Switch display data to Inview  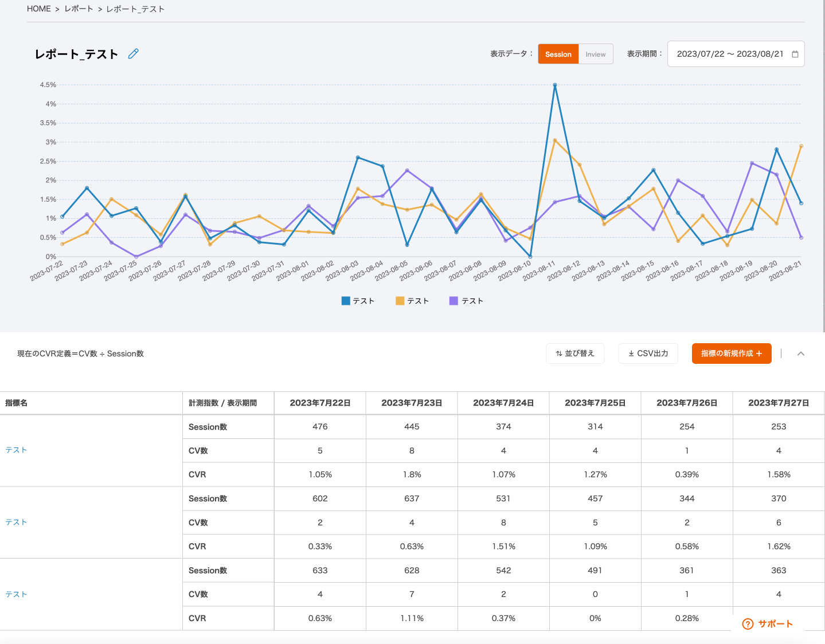[x=596, y=54]
